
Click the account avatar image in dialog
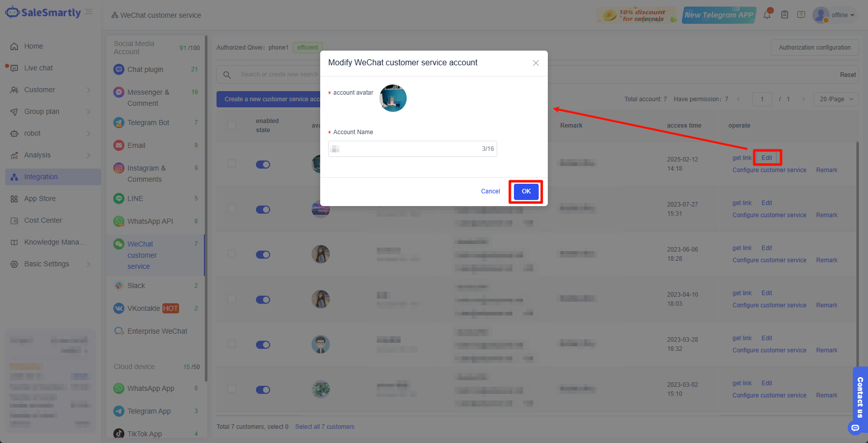point(393,98)
